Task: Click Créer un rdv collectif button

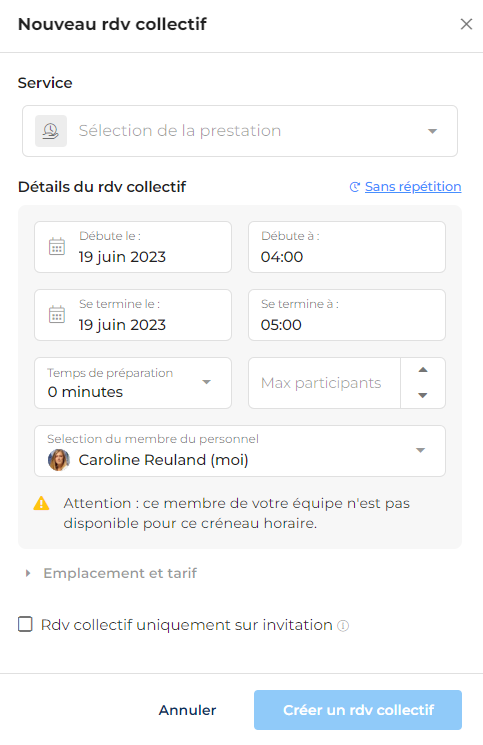Action: pyautogui.click(x=358, y=710)
